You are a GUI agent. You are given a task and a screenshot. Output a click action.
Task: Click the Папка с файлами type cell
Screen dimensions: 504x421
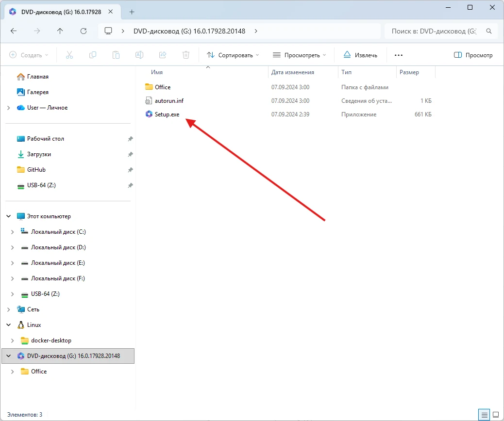pos(365,87)
